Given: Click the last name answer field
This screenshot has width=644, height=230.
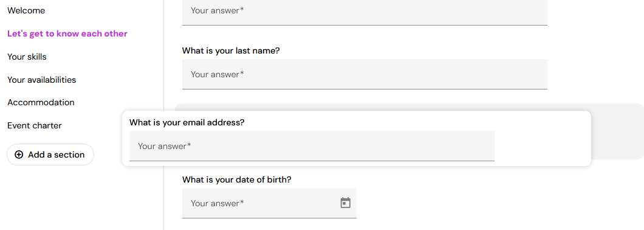Looking at the screenshot, I should 365,74.
